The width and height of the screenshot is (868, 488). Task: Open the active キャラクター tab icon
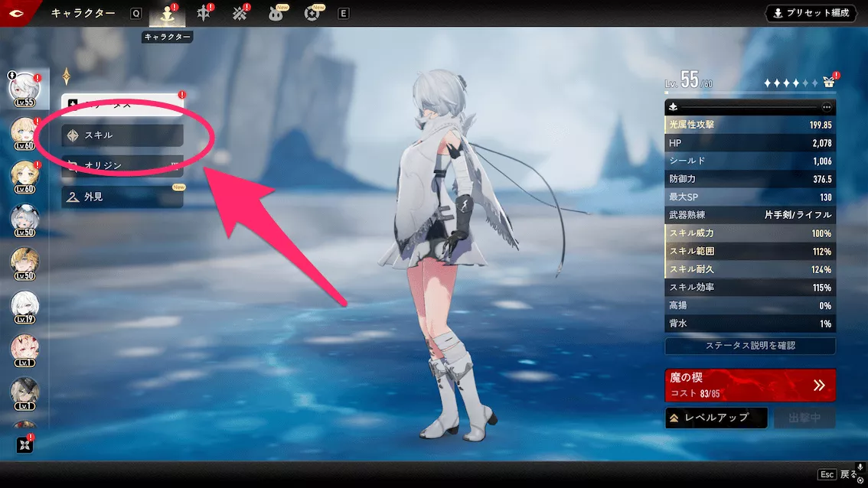click(166, 14)
